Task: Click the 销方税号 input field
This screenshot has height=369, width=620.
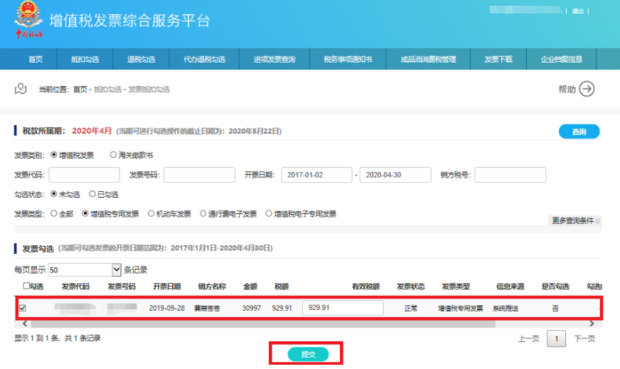Action: click(x=510, y=175)
